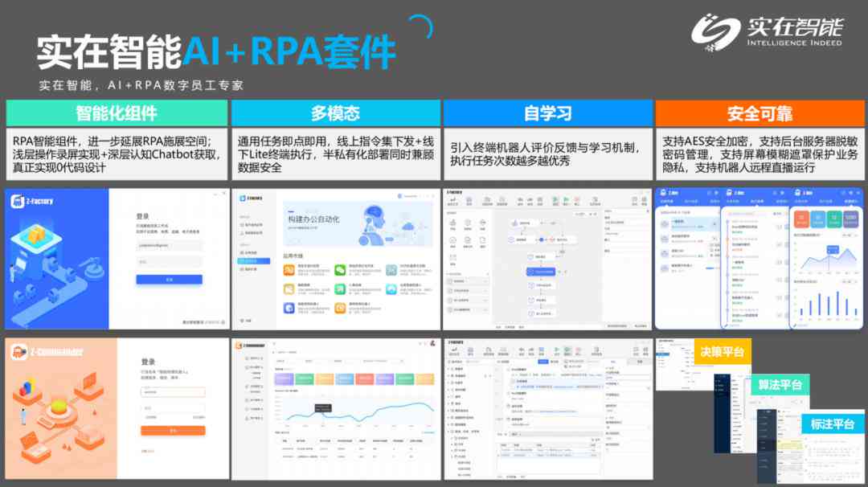Open the green WeChat app icon in the app market
The height and width of the screenshot is (487, 868).
coord(340,270)
